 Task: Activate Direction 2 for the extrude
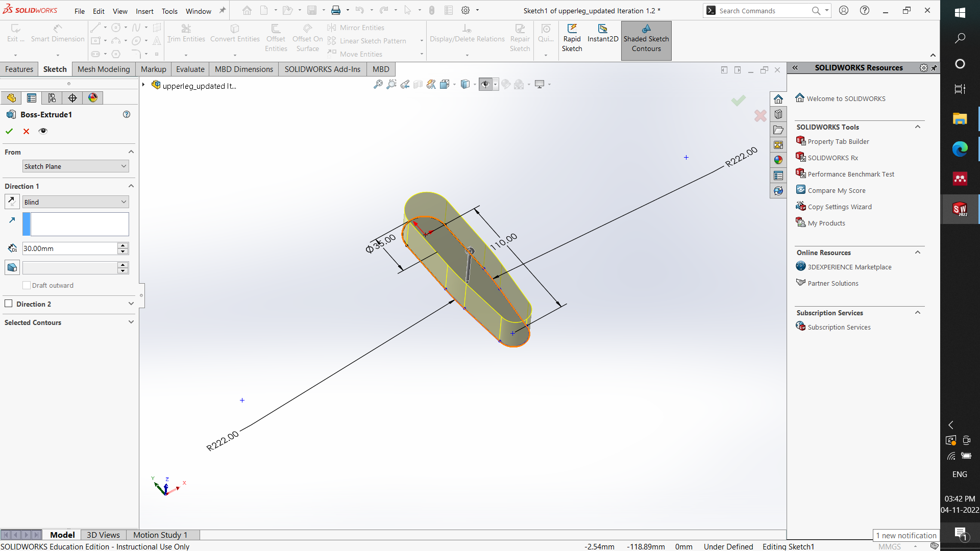point(9,304)
